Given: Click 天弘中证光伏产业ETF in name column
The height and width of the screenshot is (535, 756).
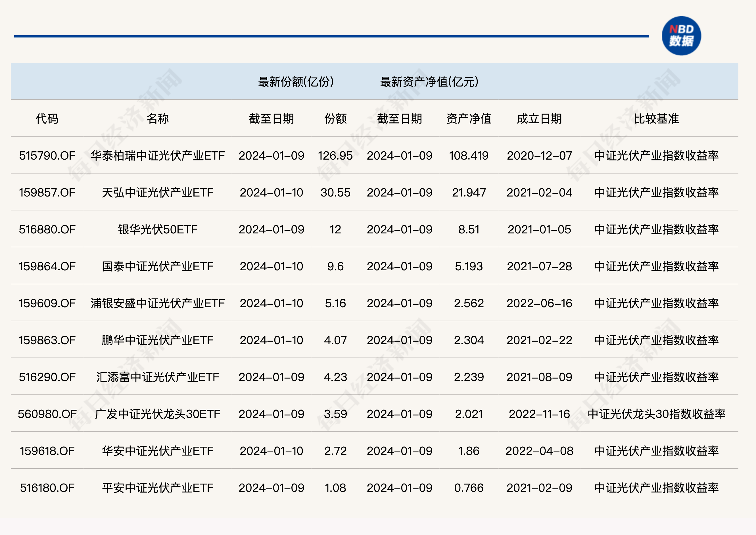Looking at the screenshot, I should point(157,192).
